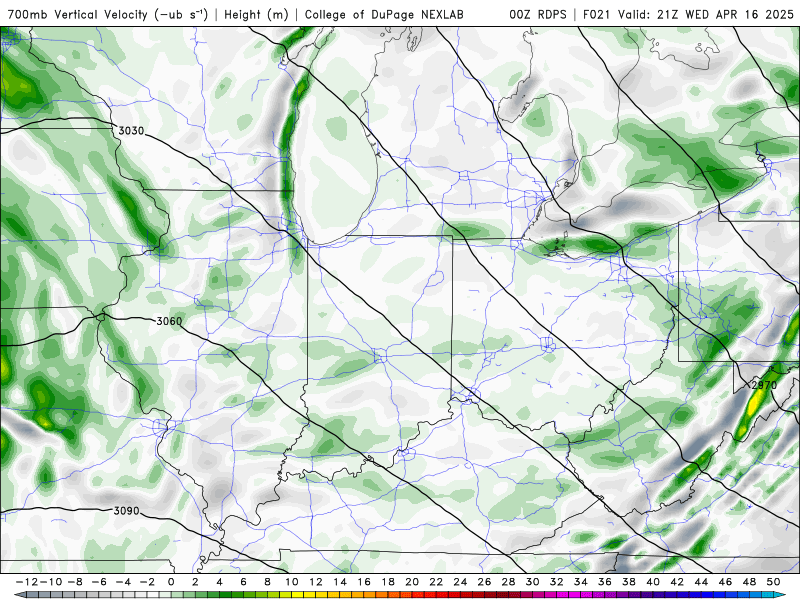Click the 3060 height contour label
Viewport: 800px width, 600px height.
169,321
